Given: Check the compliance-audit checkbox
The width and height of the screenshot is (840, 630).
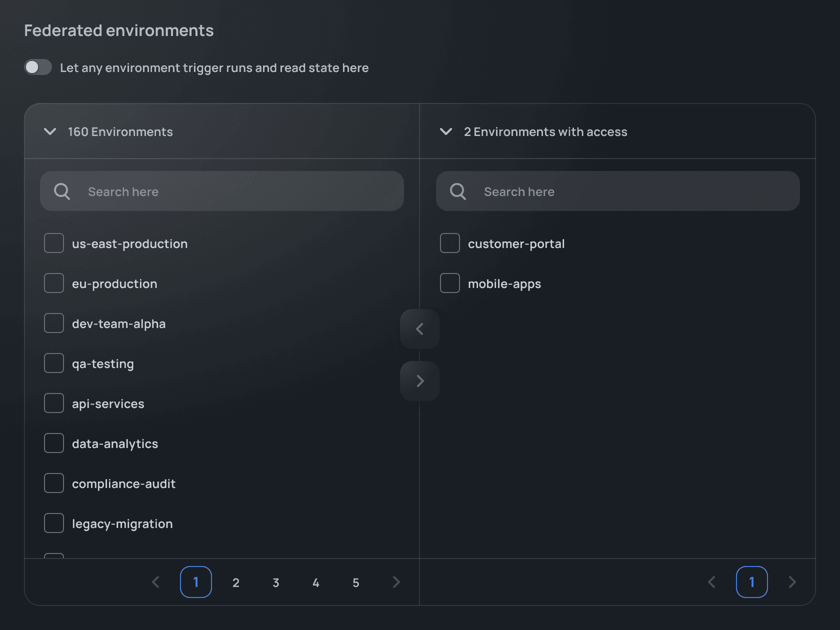Looking at the screenshot, I should click(x=53, y=483).
